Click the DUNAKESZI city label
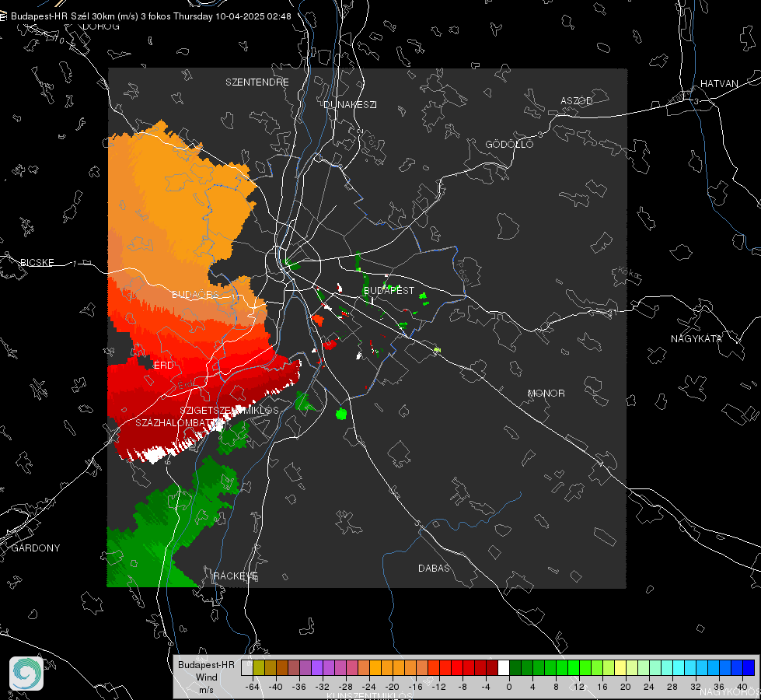The width and height of the screenshot is (761, 700). pos(350,104)
